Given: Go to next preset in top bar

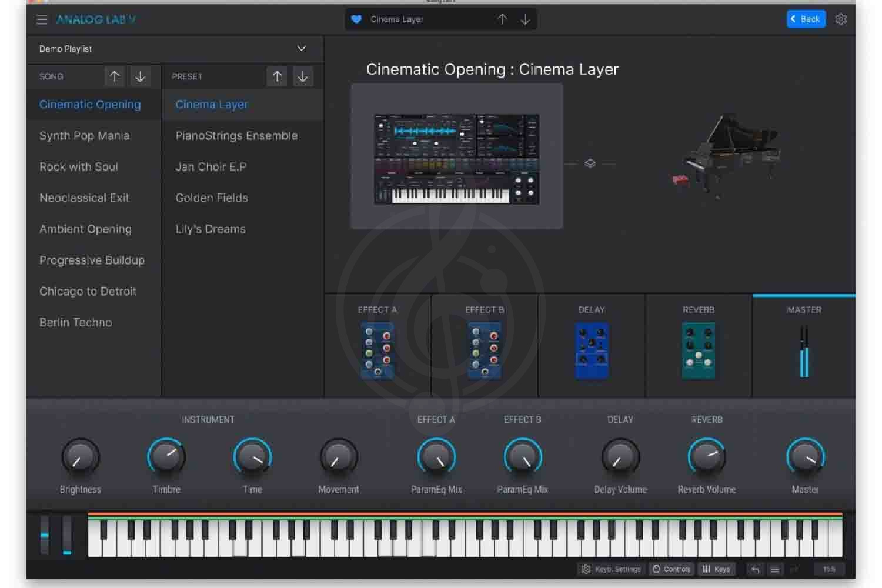Looking at the screenshot, I should pos(525,19).
